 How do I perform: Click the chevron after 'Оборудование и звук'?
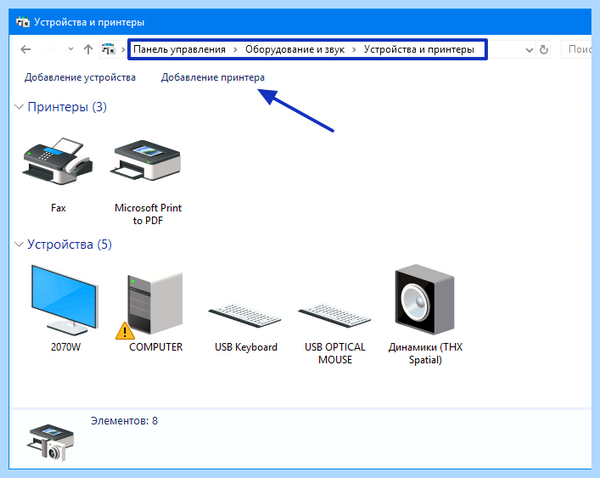[354, 49]
